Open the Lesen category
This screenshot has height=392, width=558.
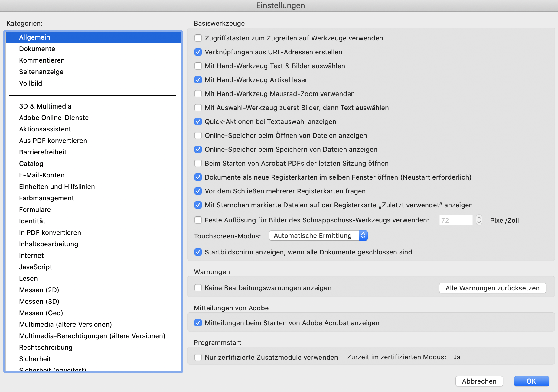click(93, 278)
